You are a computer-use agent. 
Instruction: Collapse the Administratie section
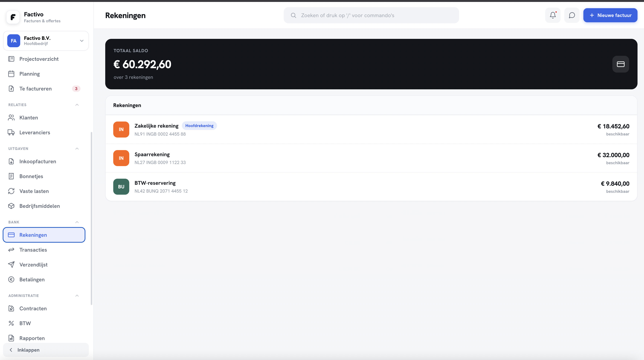77,296
